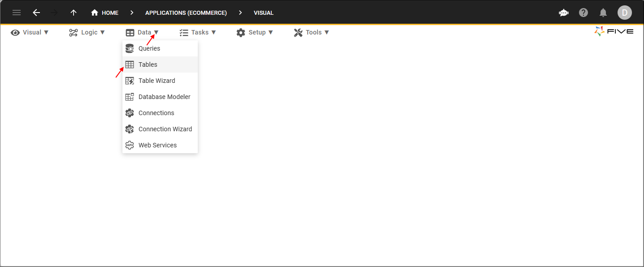The height and width of the screenshot is (267, 644).
Task: Click the Five logo
Action: (x=614, y=31)
